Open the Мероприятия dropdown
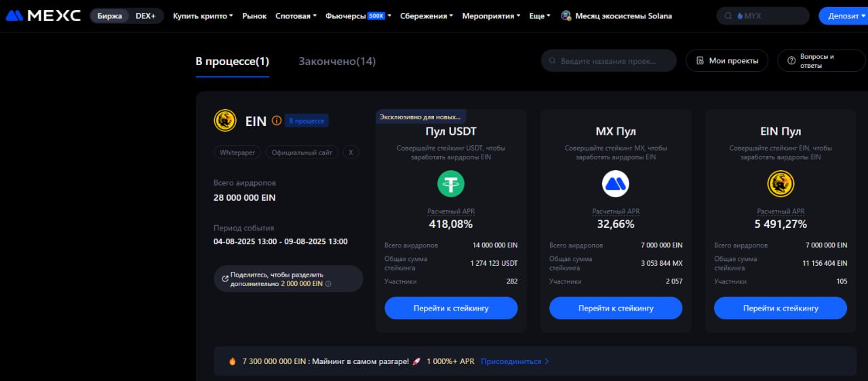Screen dimensions: 868x381 pyautogui.click(x=491, y=16)
